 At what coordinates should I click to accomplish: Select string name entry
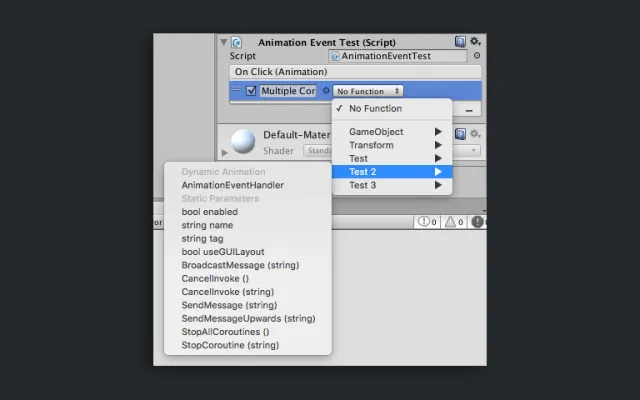tap(248, 225)
